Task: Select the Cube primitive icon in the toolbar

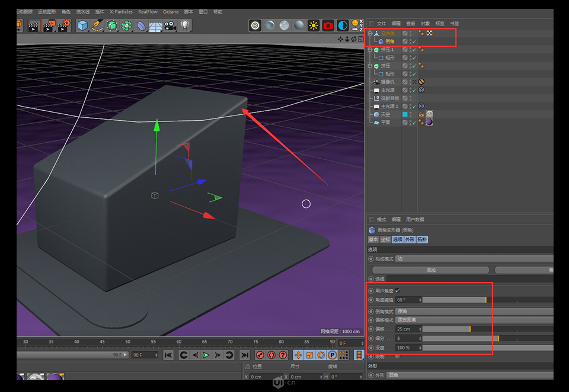Action: tap(82, 25)
